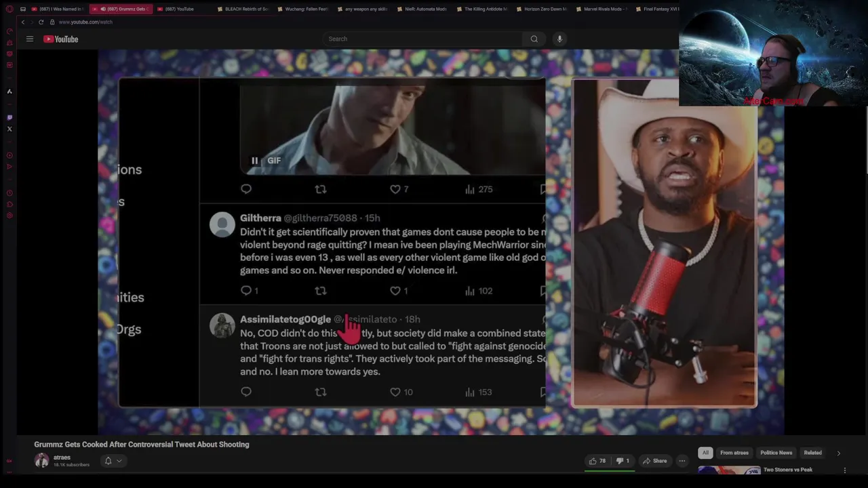Retweet Assimilatetog00gle's tweet
Image resolution: width=868 pixels, height=488 pixels.
(x=321, y=392)
